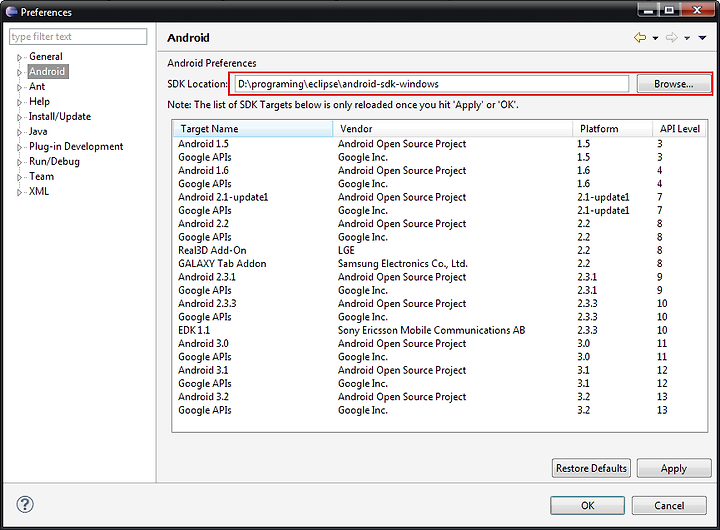Click Sony Ericsson Mobile Communications AB vendor
The height and width of the screenshot is (530, 720).
click(x=431, y=330)
